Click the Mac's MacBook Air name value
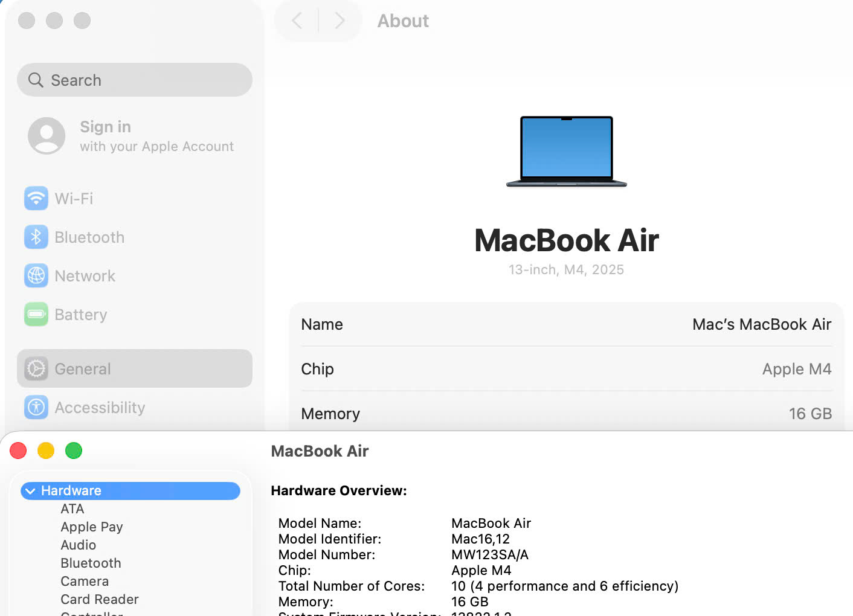Viewport: 853px width, 616px height. coord(761,324)
